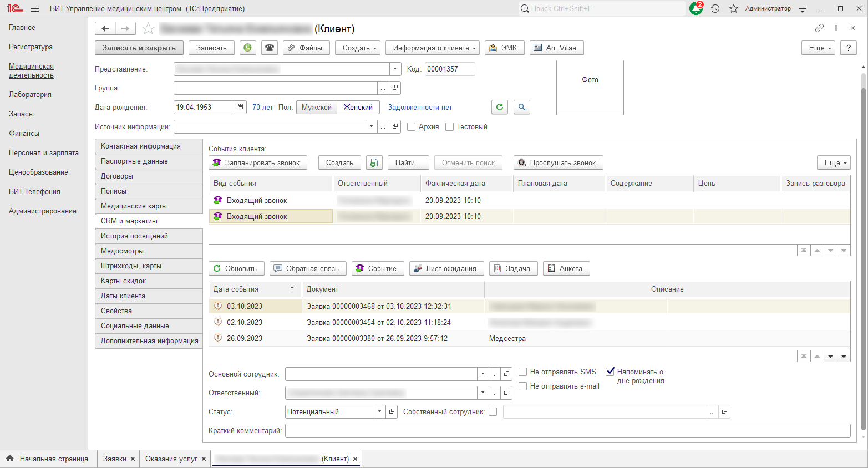Add client to favorites with star icon

pyautogui.click(x=148, y=29)
